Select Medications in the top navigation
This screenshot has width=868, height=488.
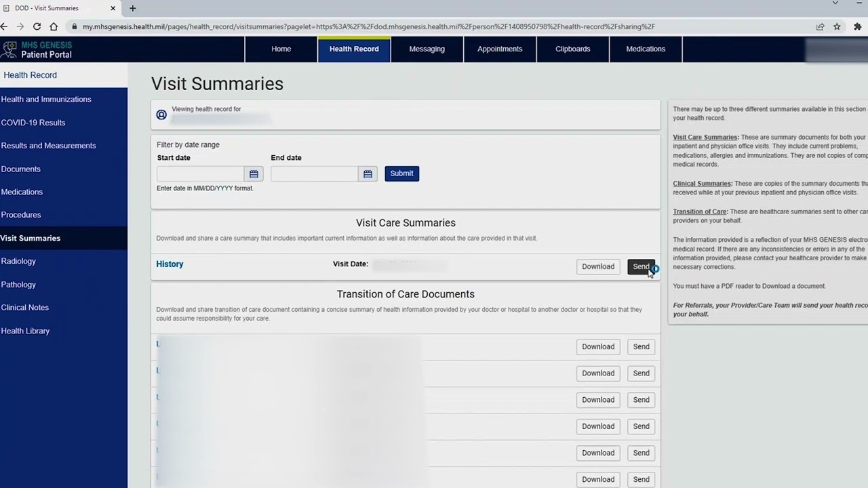click(x=645, y=49)
